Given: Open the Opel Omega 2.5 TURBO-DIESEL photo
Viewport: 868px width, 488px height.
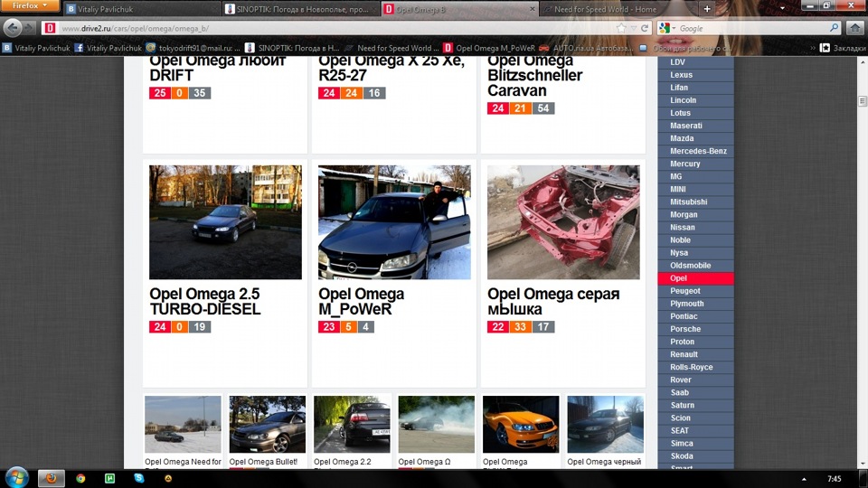Looking at the screenshot, I should click(x=225, y=222).
